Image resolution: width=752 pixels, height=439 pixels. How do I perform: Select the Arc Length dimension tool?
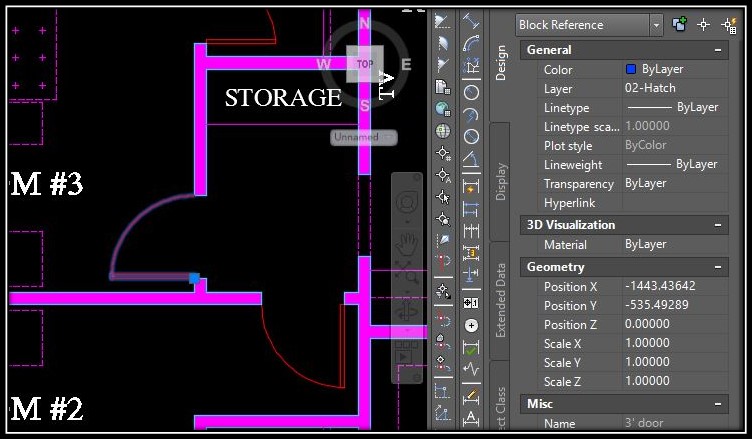click(x=471, y=43)
